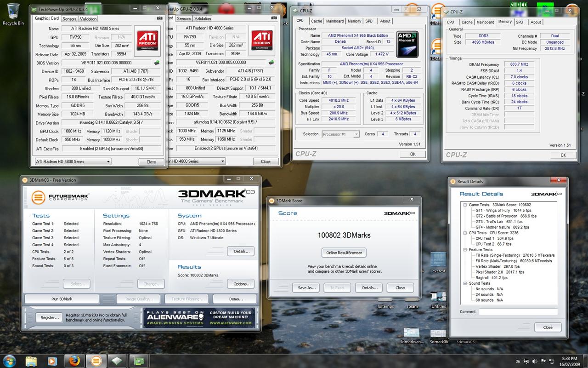Open the Processor #1 selection dropdown
Image resolution: width=588 pixels, height=368 pixels.
[340, 134]
